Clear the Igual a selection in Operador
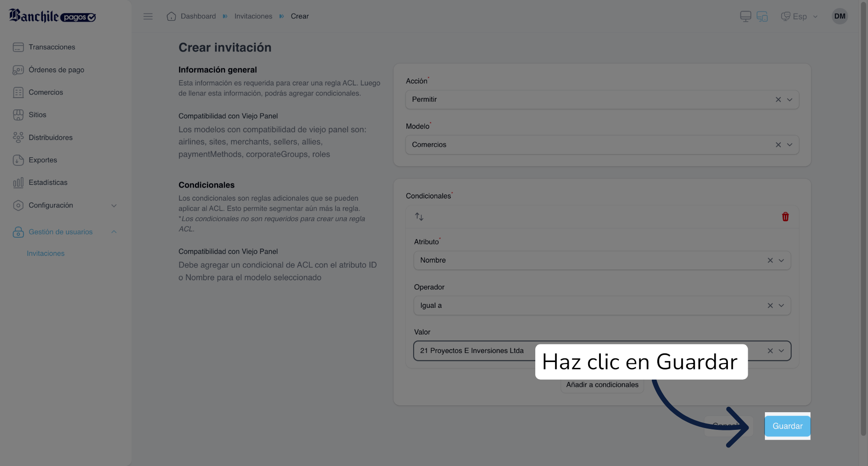Screen dimensions: 868x466 pos(770,306)
